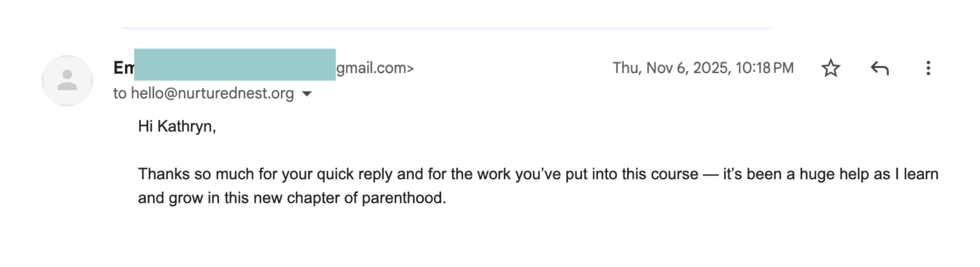Click the word "to" before the recipient
This screenshot has height=267, width=980.
120,93
